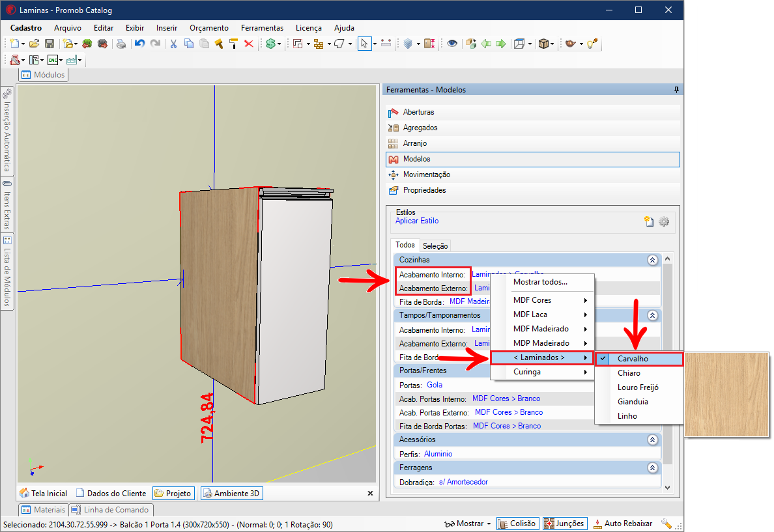Open the Propriedades tool
Image resolution: width=774 pixels, height=532 pixels.
coord(533,191)
